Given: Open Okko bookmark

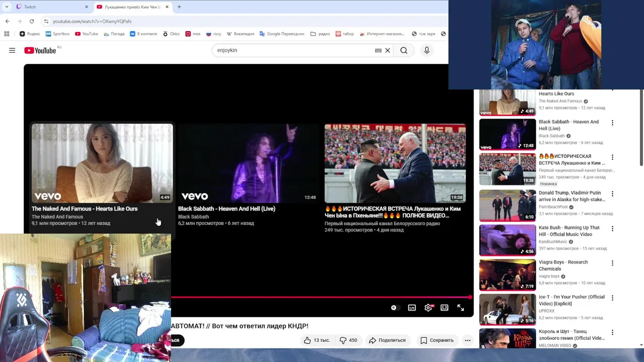Looking at the screenshot, I should 171,34.
